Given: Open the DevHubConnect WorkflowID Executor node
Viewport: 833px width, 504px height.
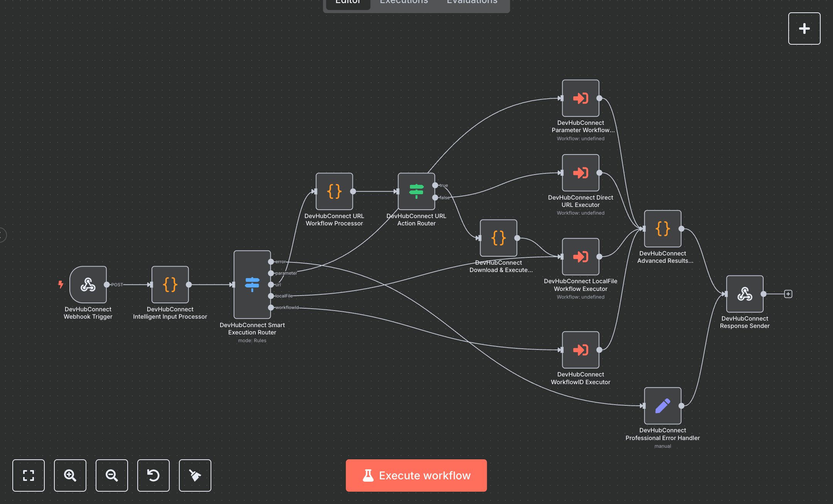Looking at the screenshot, I should pyautogui.click(x=580, y=350).
